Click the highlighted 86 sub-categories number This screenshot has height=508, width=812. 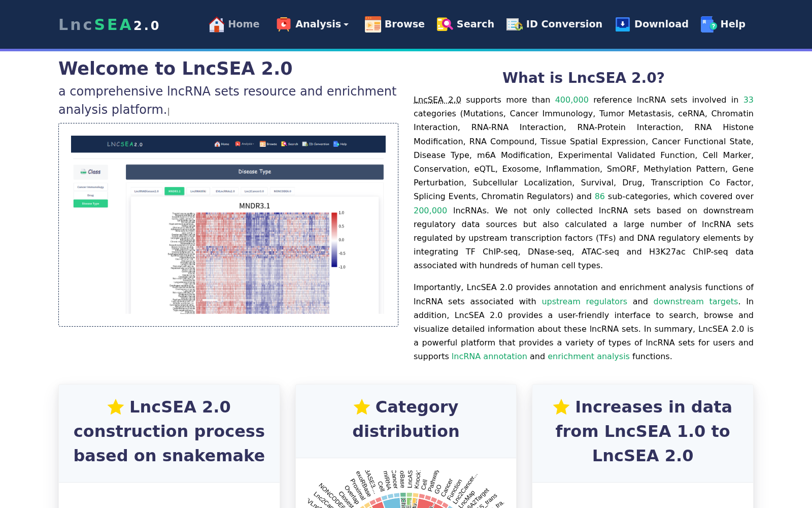tap(600, 196)
